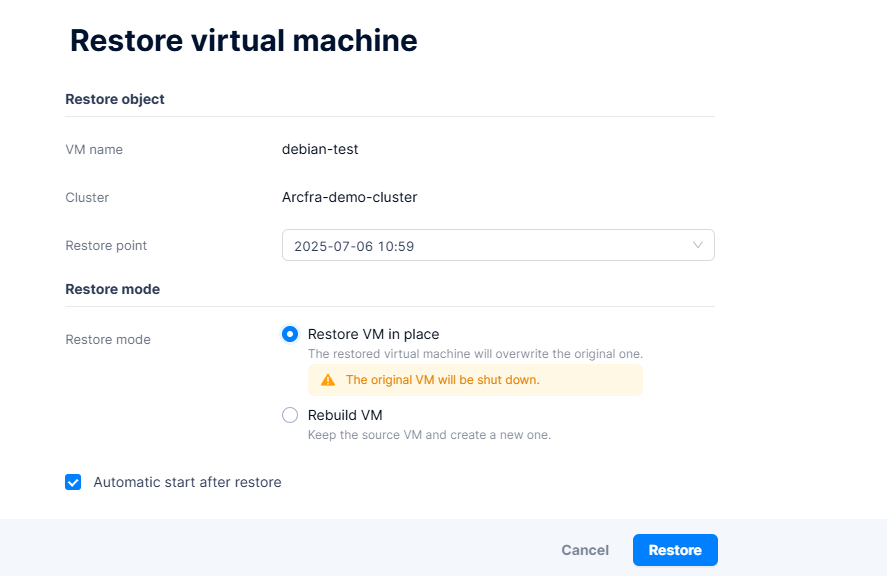The height and width of the screenshot is (576, 887).
Task: Click the 'overwrite the original one' description text
Action: click(x=475, y=354)
